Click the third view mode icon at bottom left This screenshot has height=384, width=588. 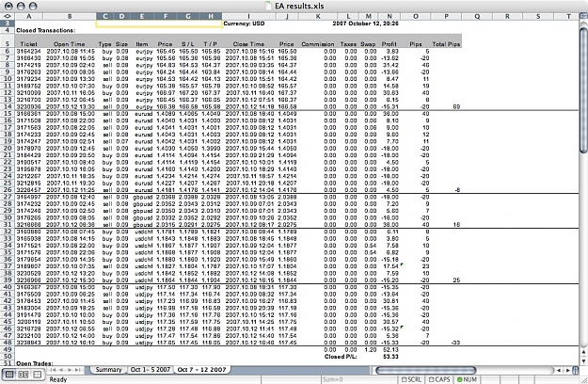pos(37,375)
